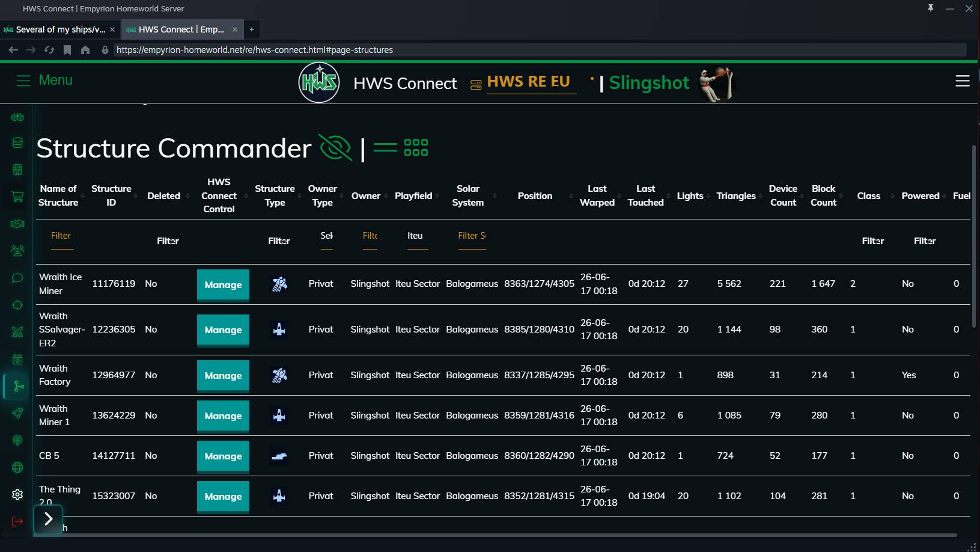
Task: Manage the Wraith Miner 1 structure
Action: 223,416
